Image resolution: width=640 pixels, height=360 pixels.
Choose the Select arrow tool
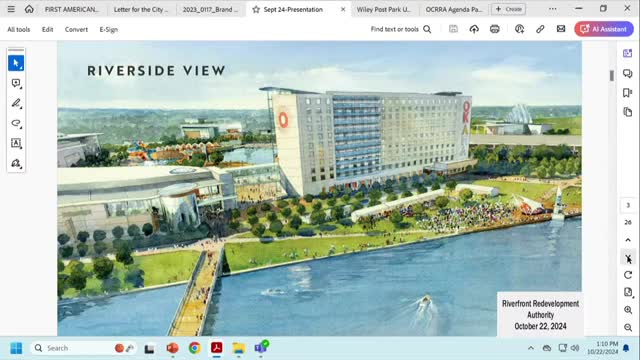click(16, 63)
